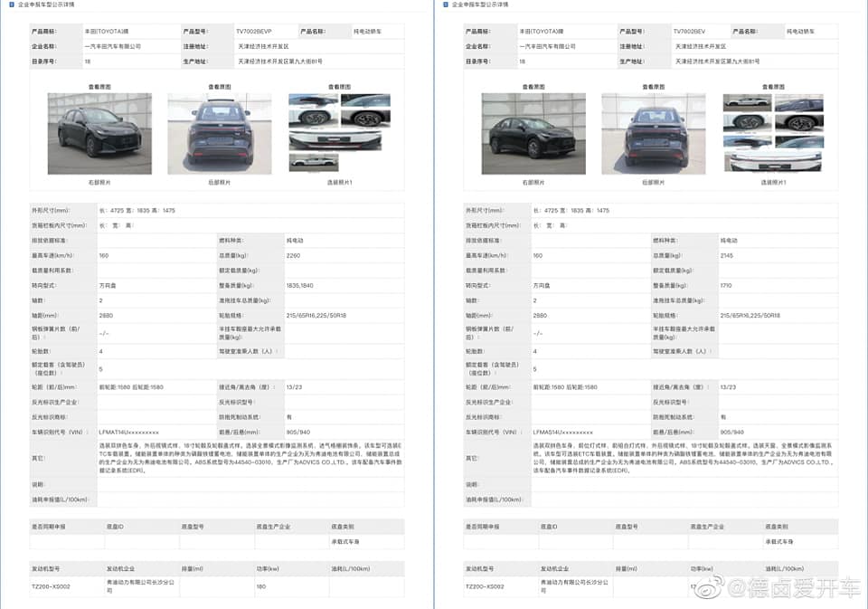Click left page chassis category 承载式车身

pyautogui.click(x=345, y=541)
